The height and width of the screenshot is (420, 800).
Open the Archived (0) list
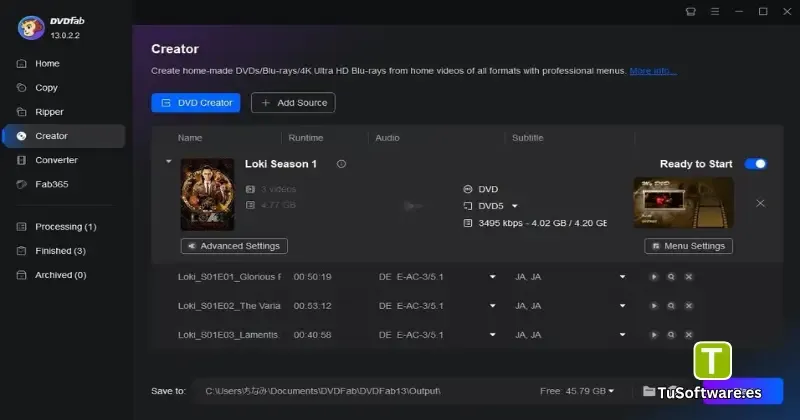60,275
